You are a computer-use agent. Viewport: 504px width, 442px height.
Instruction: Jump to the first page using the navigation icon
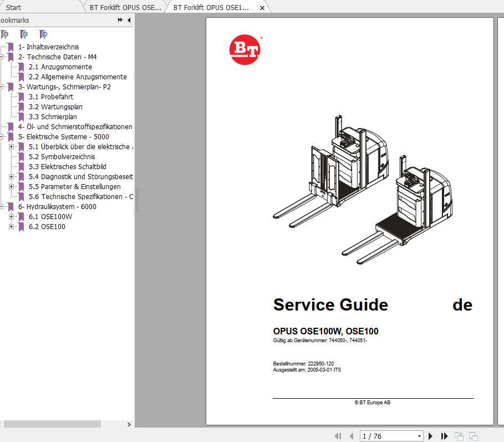click(337, 436)
